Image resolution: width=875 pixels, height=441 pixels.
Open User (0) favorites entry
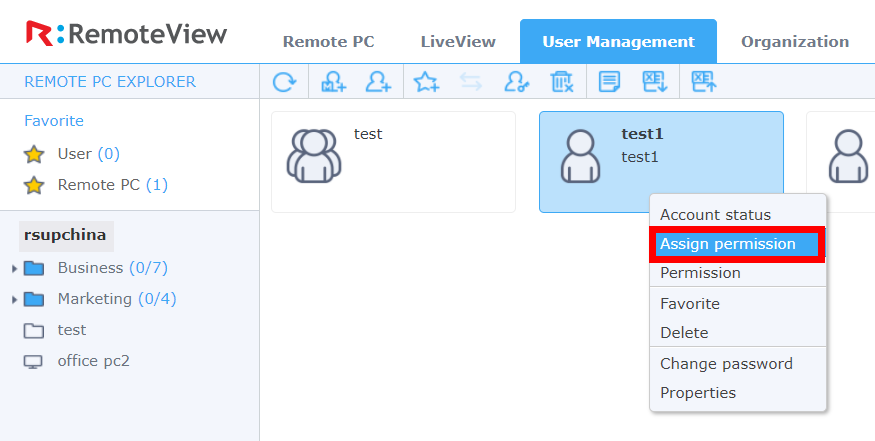(x=89, y=154)
